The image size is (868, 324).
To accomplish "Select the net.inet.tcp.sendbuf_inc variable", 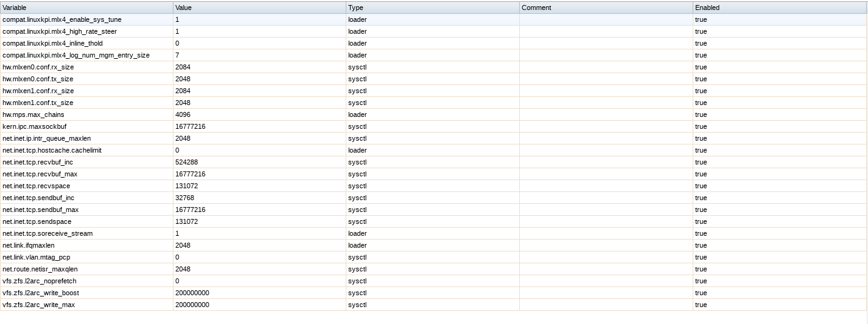I will click(x=38, y=198).
